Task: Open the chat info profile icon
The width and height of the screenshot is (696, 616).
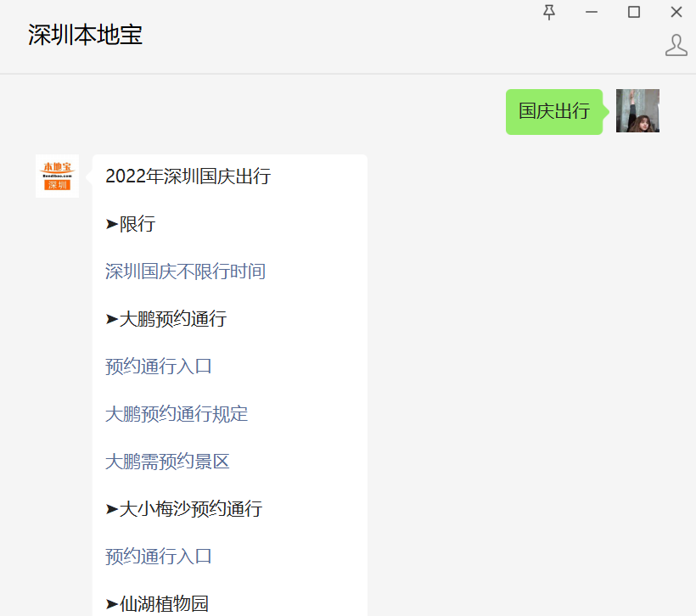Action: [x=676, y=45]
